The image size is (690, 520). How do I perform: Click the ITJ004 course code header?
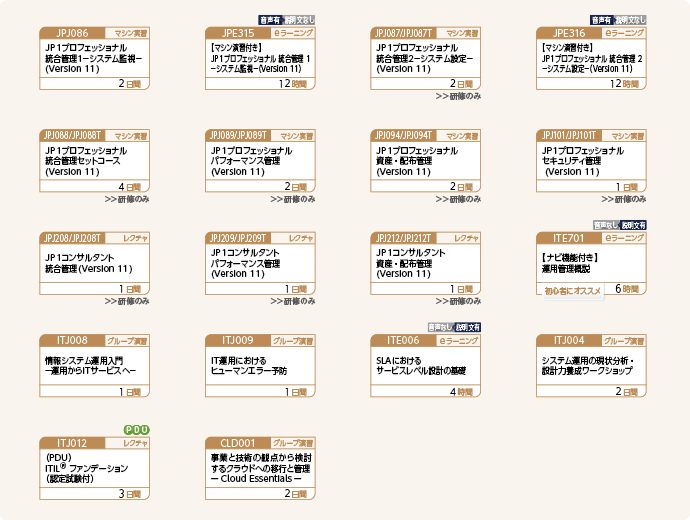(x=569, y=341)
